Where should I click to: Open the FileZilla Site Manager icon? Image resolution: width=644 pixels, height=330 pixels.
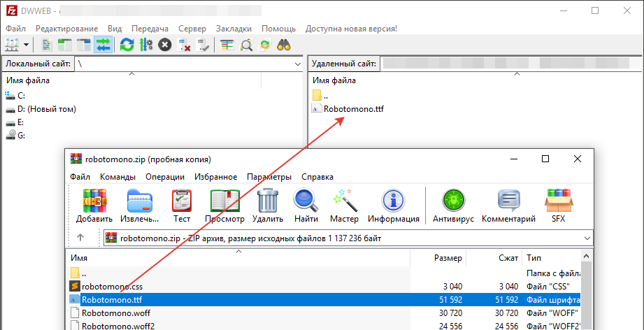[12, 45]
